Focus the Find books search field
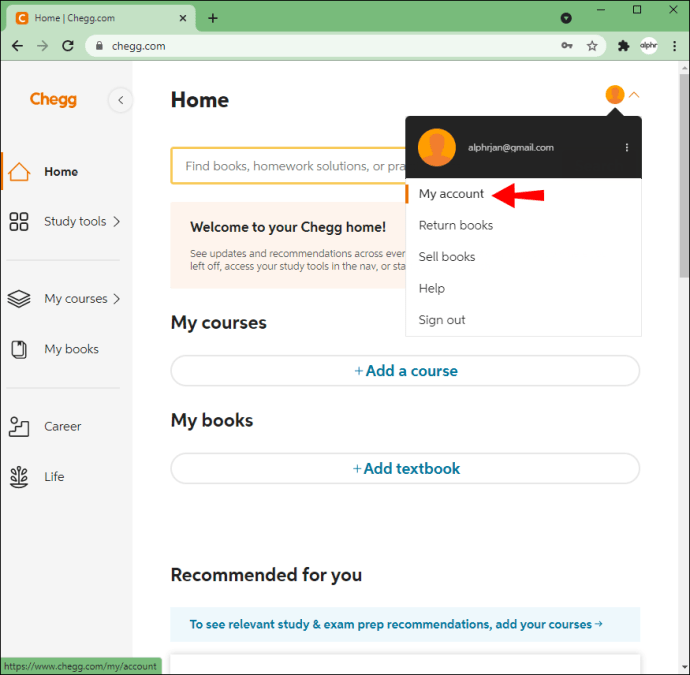 tap(288, 166)
